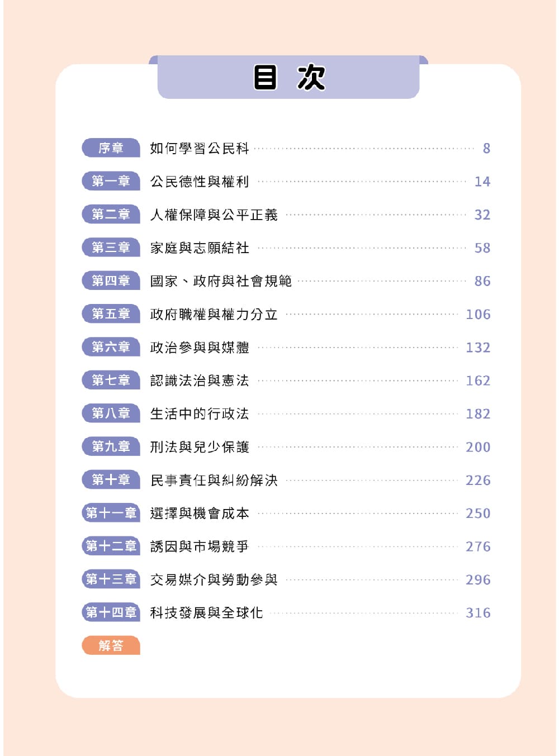Screen dimensions: 559x756
Task: Select 誘因與市場競爭 chapter title
Action: pos(199,546)
